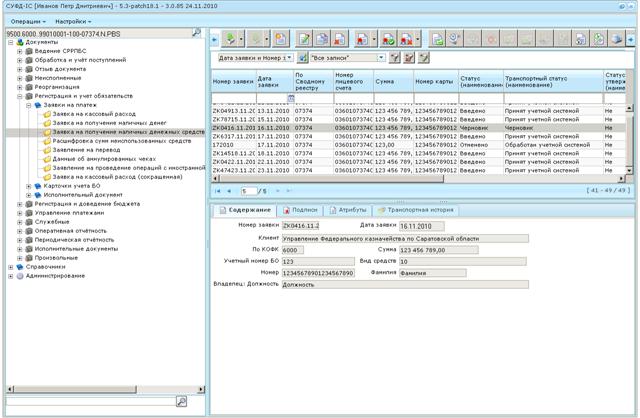Click the delete document red X icon
This screenshot has width=640, height=418.
(340, 39)
